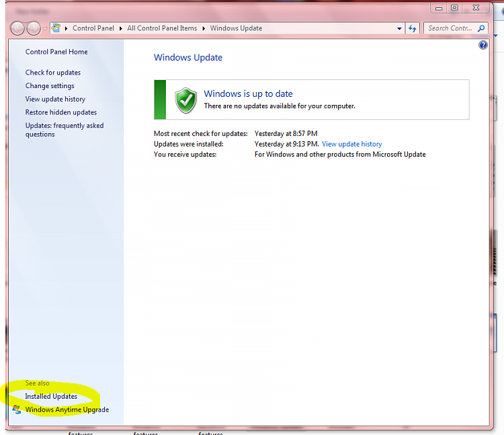Image resolution: width=504 pixels, height=435 pixels.
Task: Expand arrow after All Control Panel Items
Action: pyautogui.click(x=204, y=28)
